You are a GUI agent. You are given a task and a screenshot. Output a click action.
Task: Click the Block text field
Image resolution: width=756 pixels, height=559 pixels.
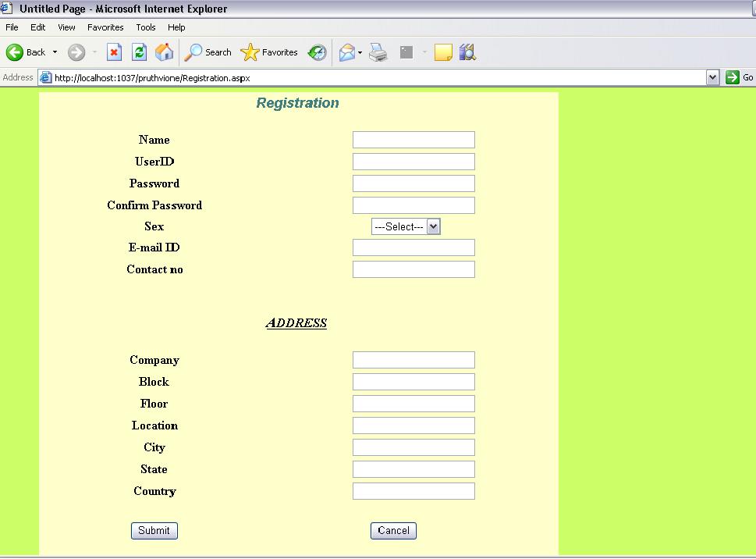click(413, 382)
